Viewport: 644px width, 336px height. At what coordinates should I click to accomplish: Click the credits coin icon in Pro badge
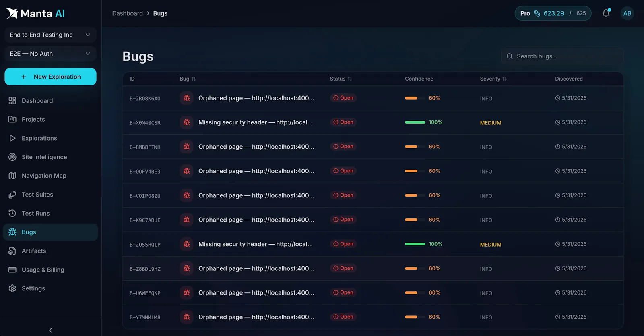[x=537, y=13]
